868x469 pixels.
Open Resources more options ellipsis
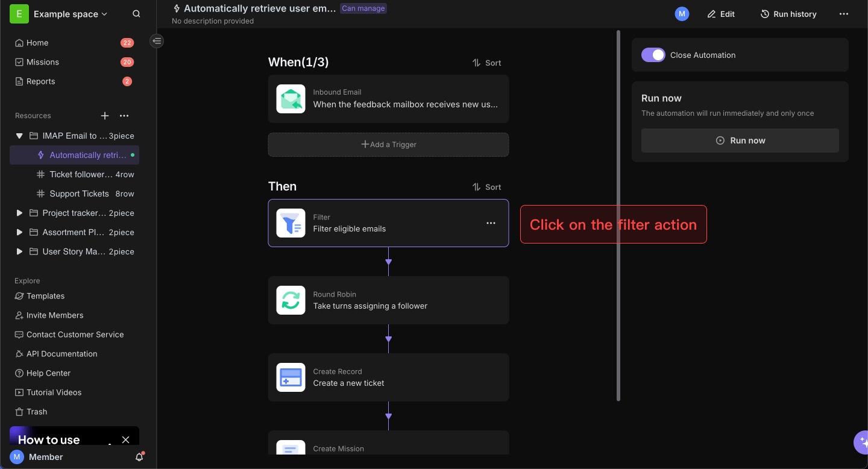pyautogui.click(x=124, y=116)
